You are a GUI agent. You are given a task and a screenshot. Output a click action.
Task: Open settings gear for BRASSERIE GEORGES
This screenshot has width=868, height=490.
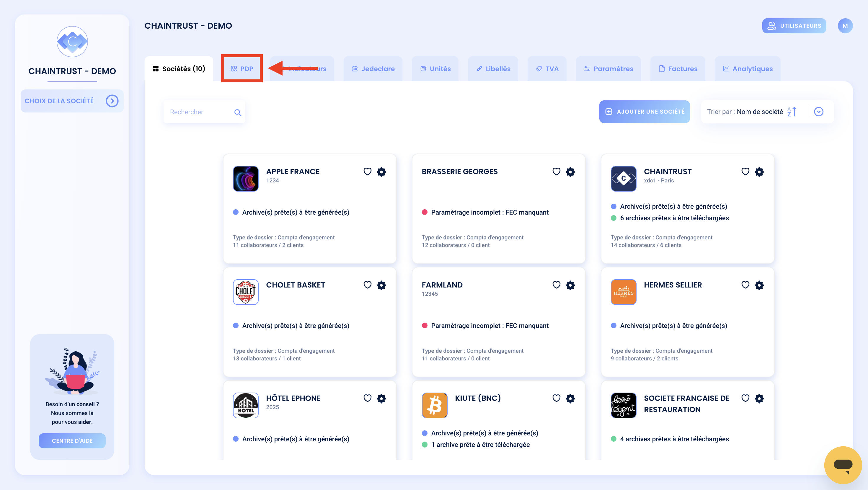pyautogui.click(x=570, y=172)
